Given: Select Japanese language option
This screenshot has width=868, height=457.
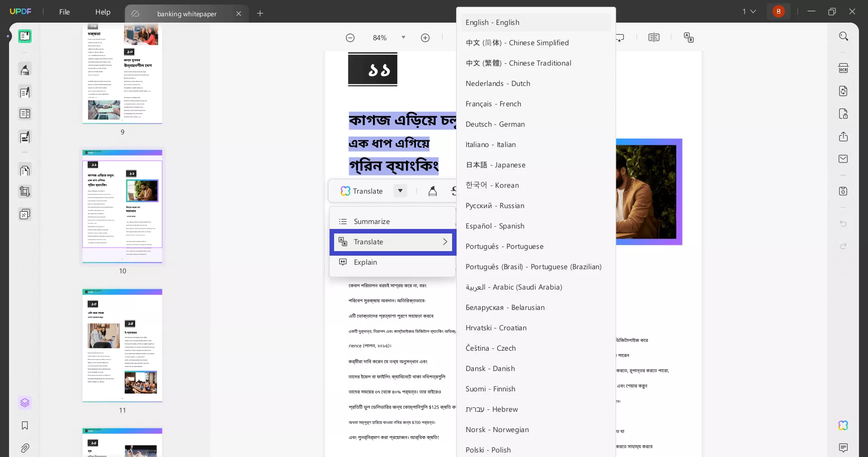Looking at the screenshot, I should pos(536,165).
